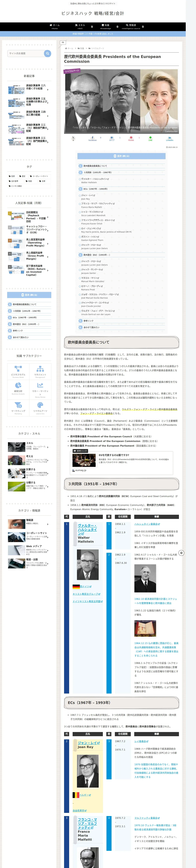The width and height of the screenshot is (196, 868).
Task: Open 情報源 Intelligence source in navigation
Action: coord(131,27)
